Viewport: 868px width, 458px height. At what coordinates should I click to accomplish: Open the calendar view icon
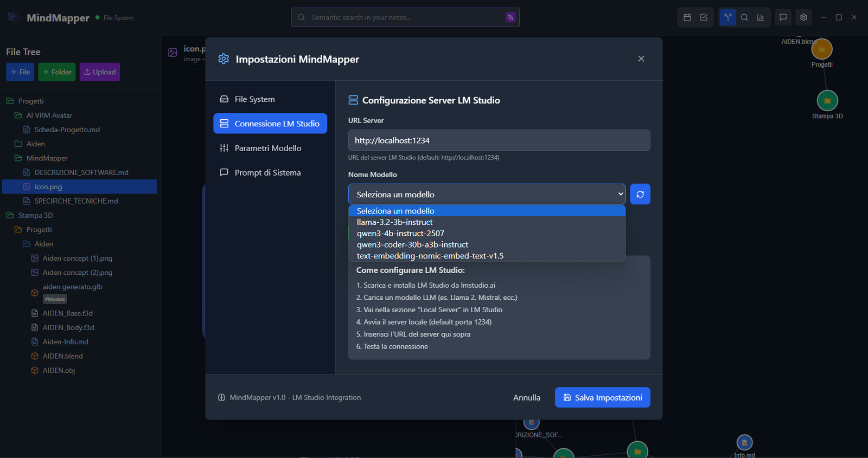click(x=687, y=17)
